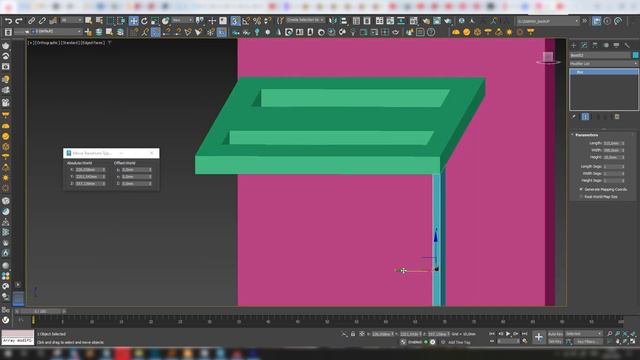The image size is (640, 360).
Task: Click the large plus Set Keys button
Action: (x=539, y=337)
